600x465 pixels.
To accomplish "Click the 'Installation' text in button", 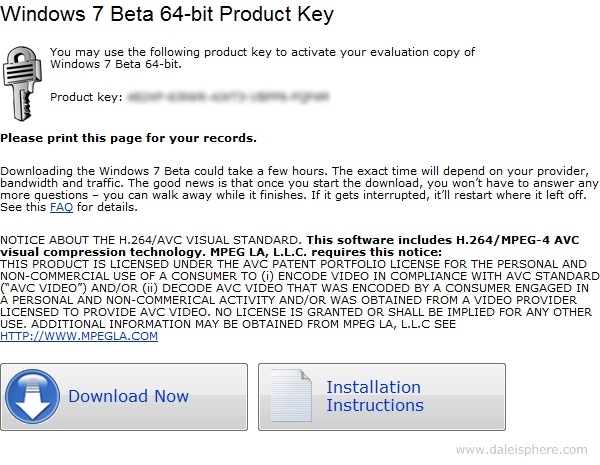I will [x=373, y=387].
